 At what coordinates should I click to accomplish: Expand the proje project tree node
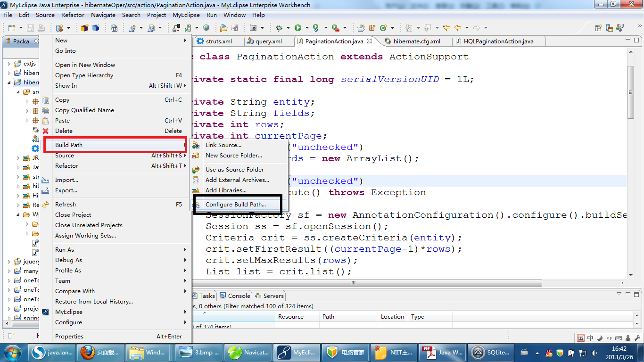click(9, 309)
